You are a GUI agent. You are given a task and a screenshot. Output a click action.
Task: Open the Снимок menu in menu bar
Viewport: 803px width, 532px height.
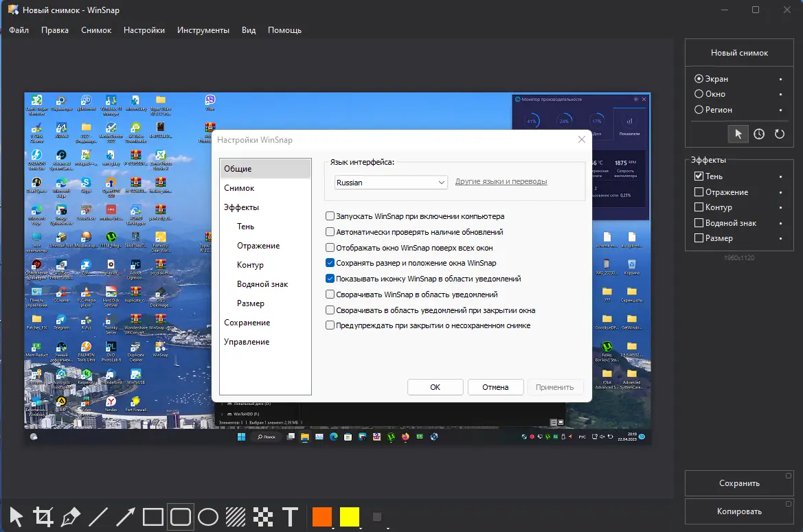click(x=96, y=30)
